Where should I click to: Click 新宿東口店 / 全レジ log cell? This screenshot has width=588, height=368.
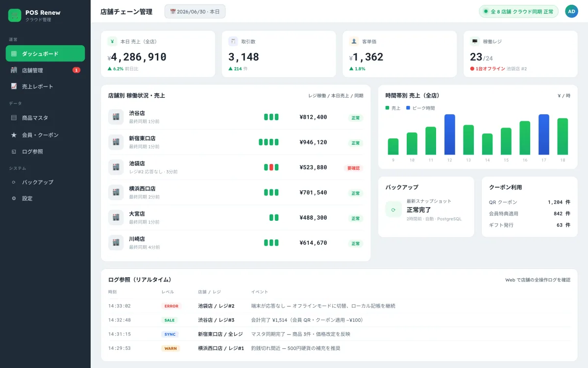tap(220, 334)
